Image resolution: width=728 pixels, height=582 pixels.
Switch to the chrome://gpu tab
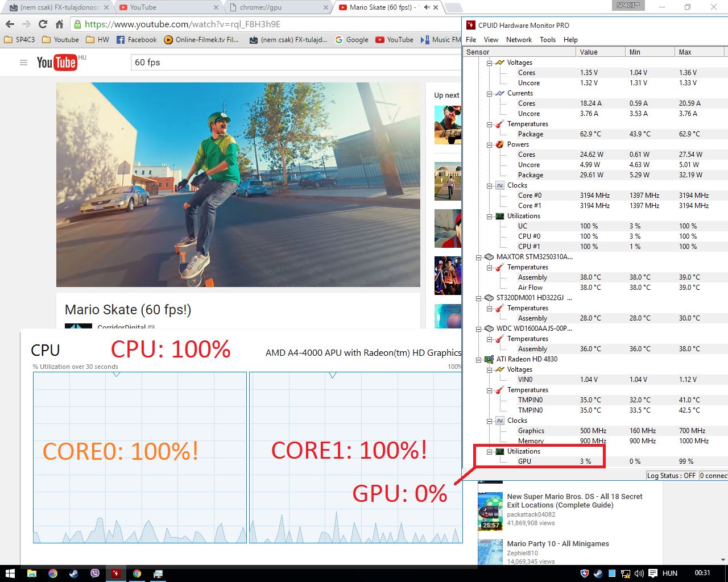tap(276, 7)
